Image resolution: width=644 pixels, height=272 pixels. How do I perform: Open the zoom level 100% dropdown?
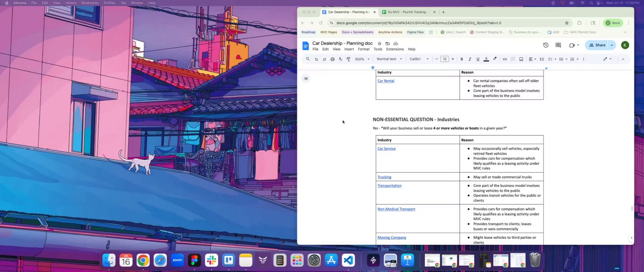click(x=362, y=59)
